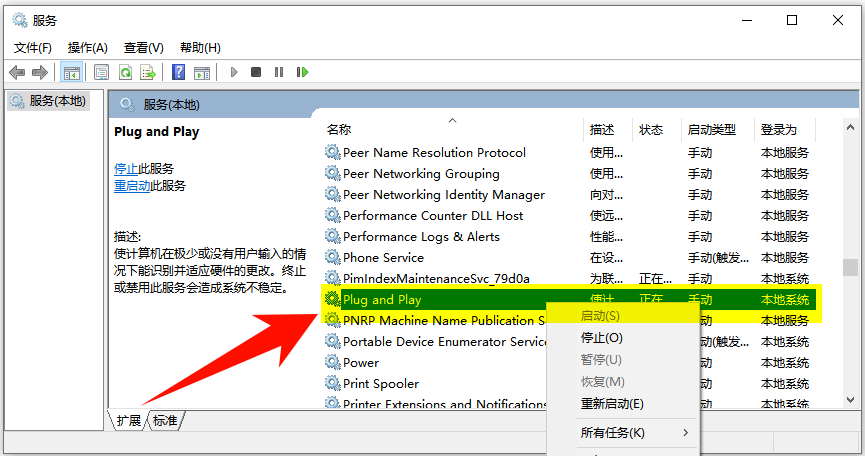Image resolution: width=865 pixels, height=456 pixels.
Task: Select the PimIndexMaintenanceSvc_79d0a service
Action: coord(436,278)
